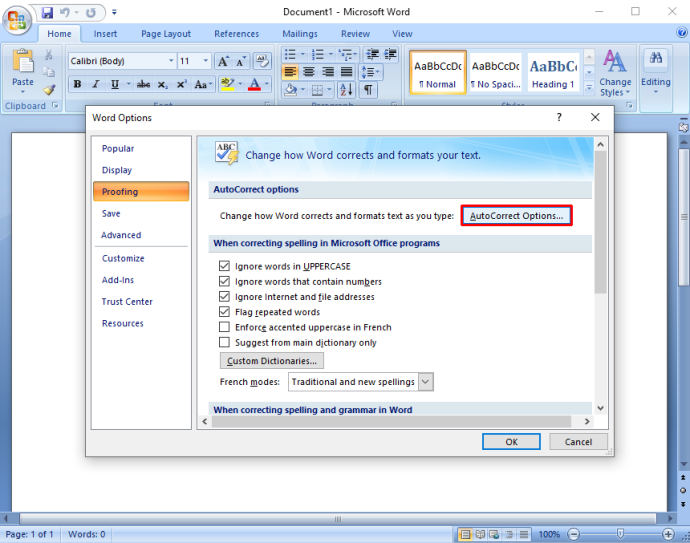Open highlight color dropdown arrow
Screen dimensions: 690x543
click(240, 84)
